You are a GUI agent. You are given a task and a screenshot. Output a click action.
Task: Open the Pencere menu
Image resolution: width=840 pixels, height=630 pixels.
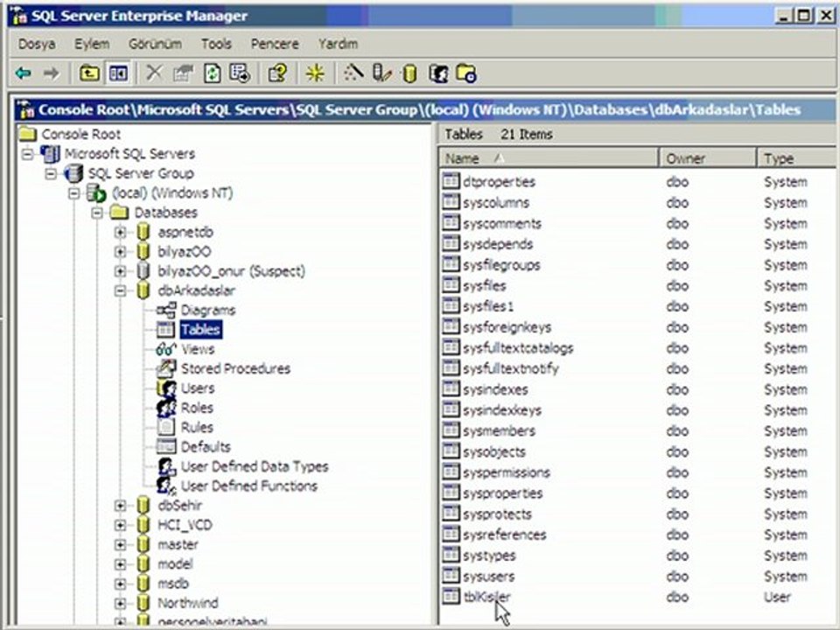(x=275, y=44)
